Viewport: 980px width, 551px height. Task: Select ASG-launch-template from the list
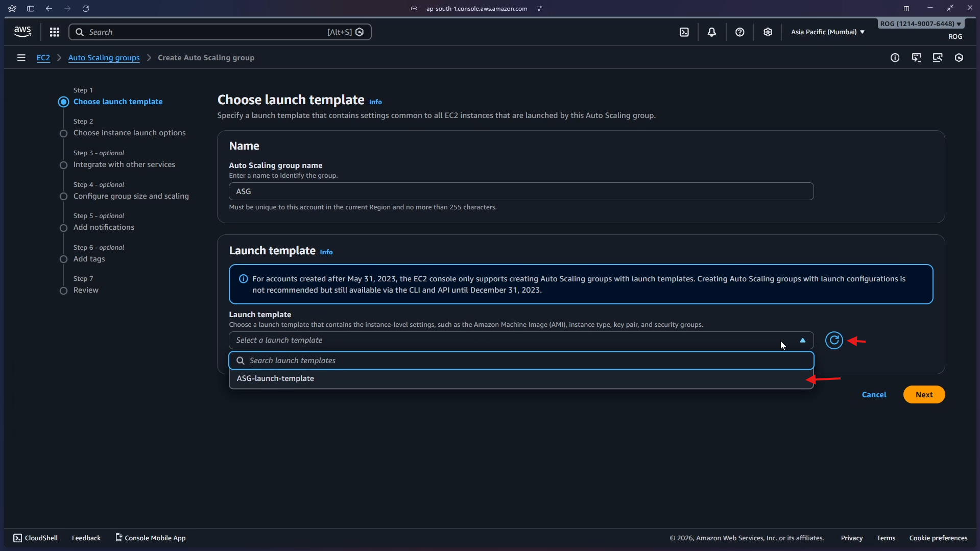pos(275,378)
